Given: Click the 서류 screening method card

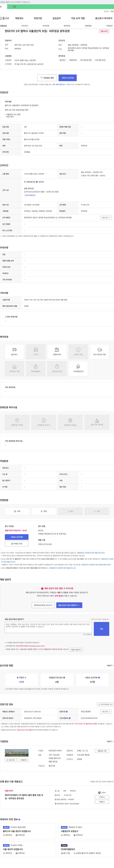Looking at the screenshot, I should [17, 511].
